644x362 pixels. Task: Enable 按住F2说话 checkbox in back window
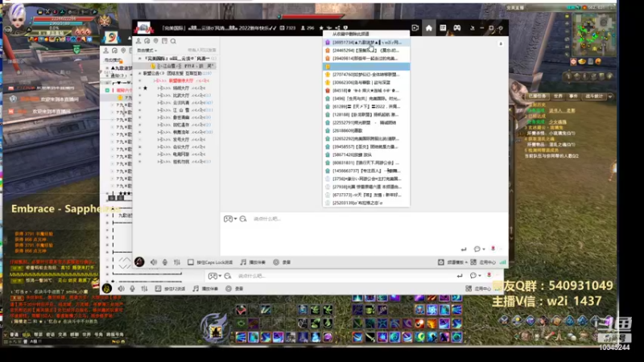(x=158, y=289)
